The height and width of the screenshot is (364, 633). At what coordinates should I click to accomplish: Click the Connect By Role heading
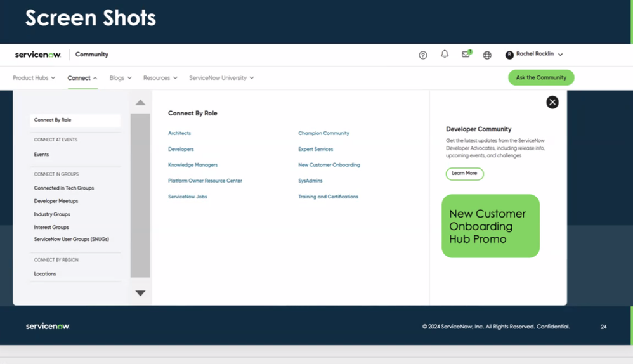pos(193,114)
